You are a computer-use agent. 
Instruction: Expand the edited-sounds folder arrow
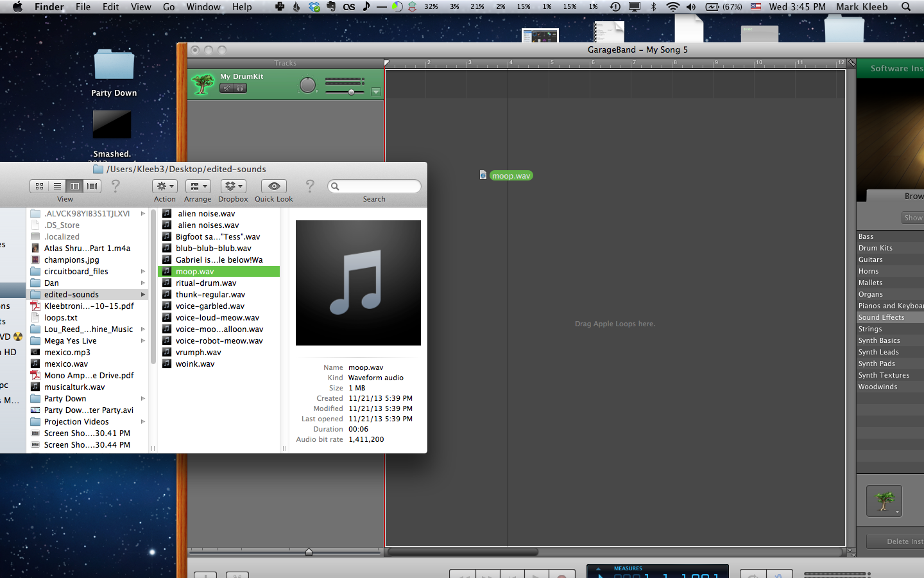(x=142, y=294)
